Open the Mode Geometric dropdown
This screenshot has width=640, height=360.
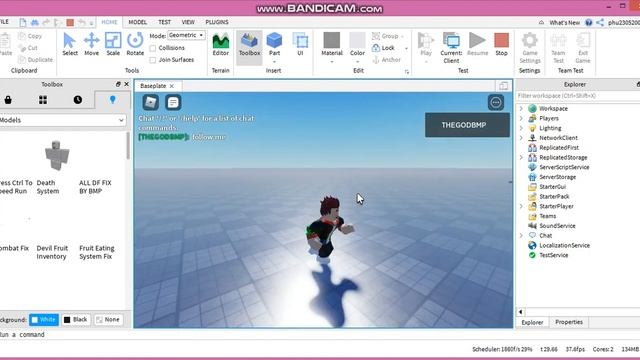tap(186, 36)
